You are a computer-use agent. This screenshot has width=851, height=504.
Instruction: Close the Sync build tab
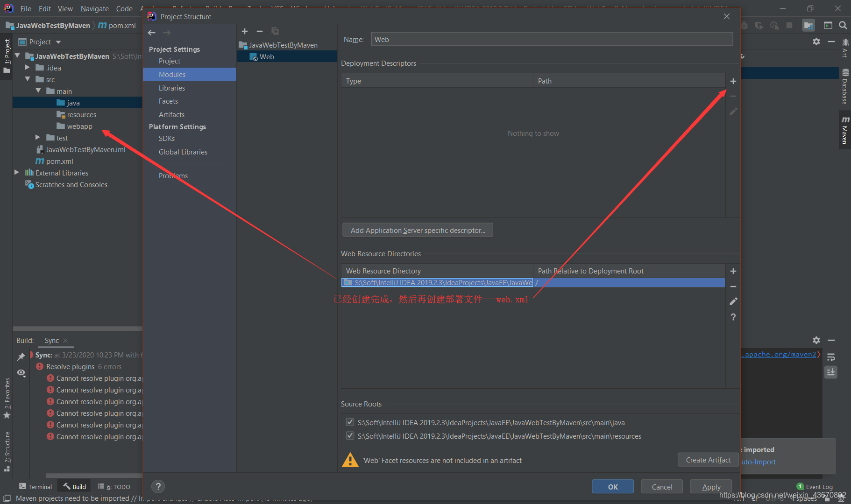coord(65,341)
